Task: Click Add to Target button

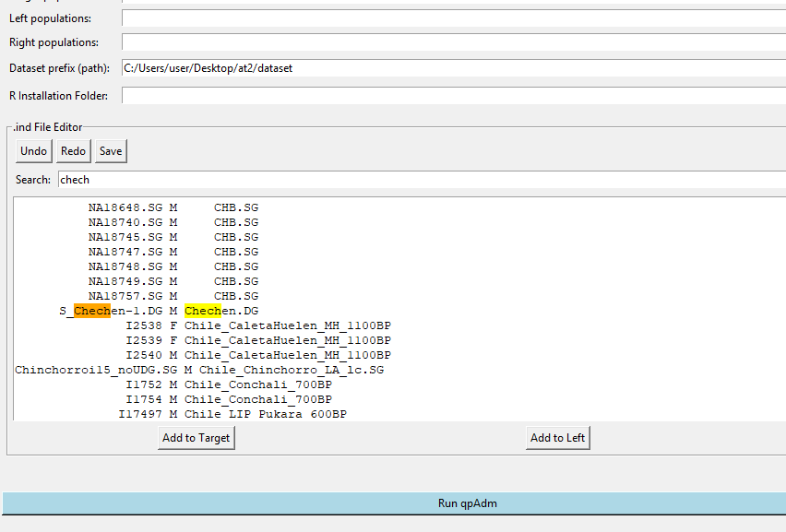Action: pyautogui.click(x=196, y=438)
